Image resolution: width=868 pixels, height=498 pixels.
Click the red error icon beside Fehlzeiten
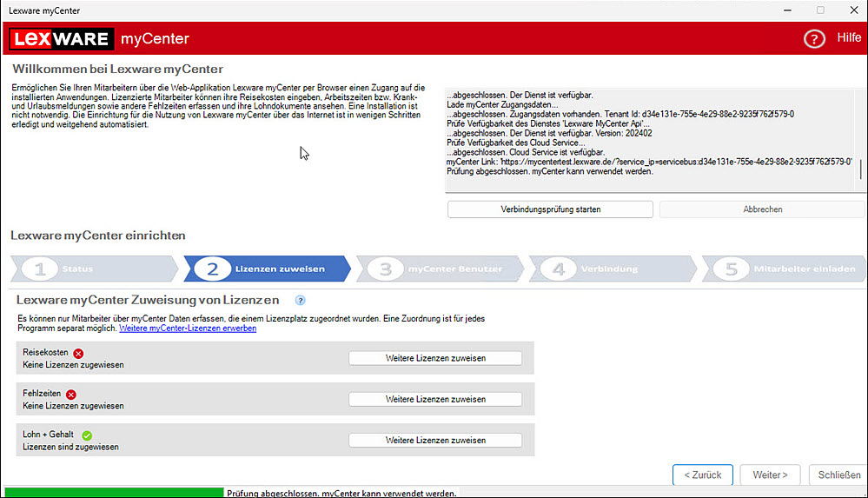click(x=71, y=395)
